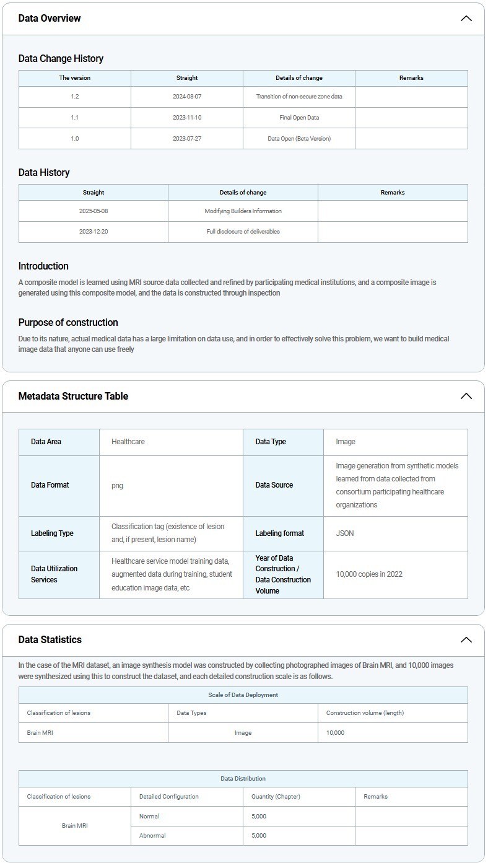Click the 'JSON' labeling format value
488x868 pixels.
point(345,533)
